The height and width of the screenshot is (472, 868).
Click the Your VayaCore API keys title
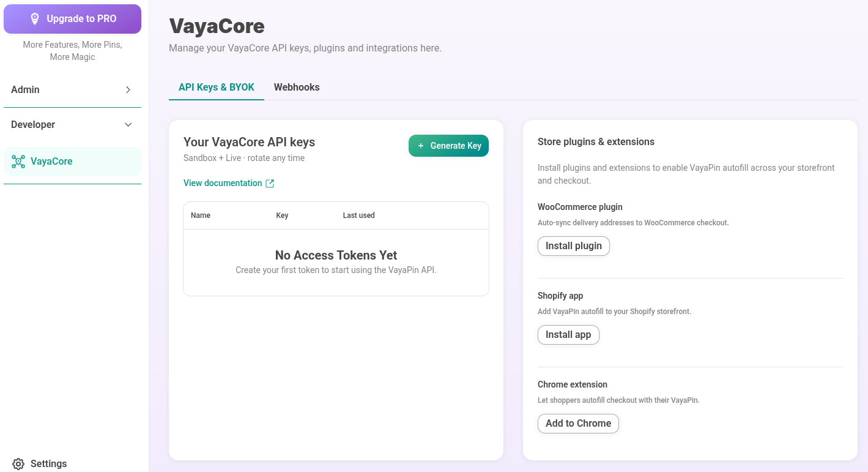coord(249,142)
